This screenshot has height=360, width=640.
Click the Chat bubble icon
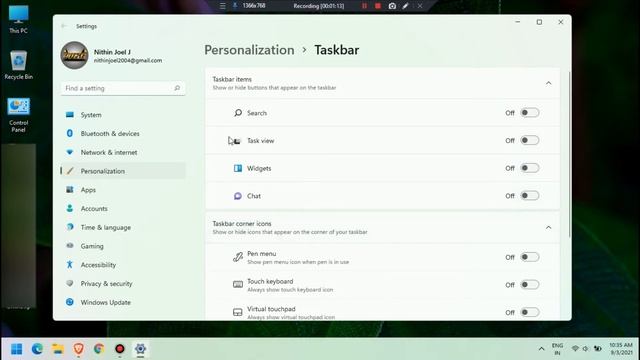pos(238,196)
